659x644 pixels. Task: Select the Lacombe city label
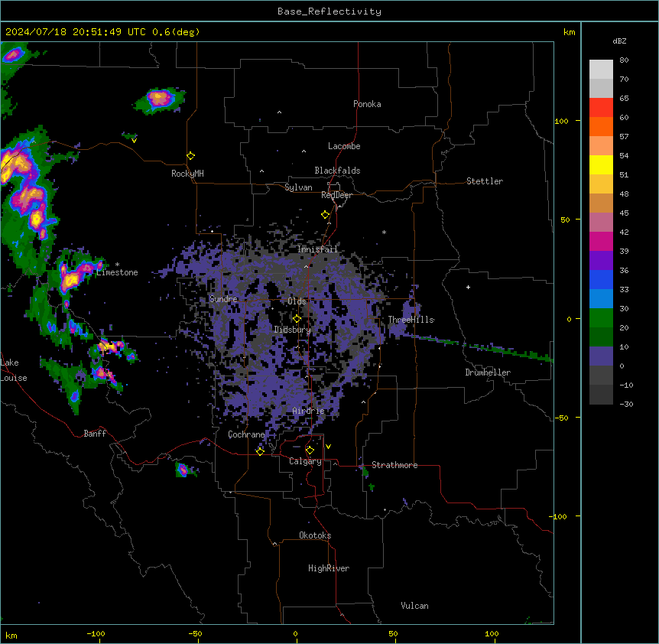pyautogui.click(x=344, y=146)
